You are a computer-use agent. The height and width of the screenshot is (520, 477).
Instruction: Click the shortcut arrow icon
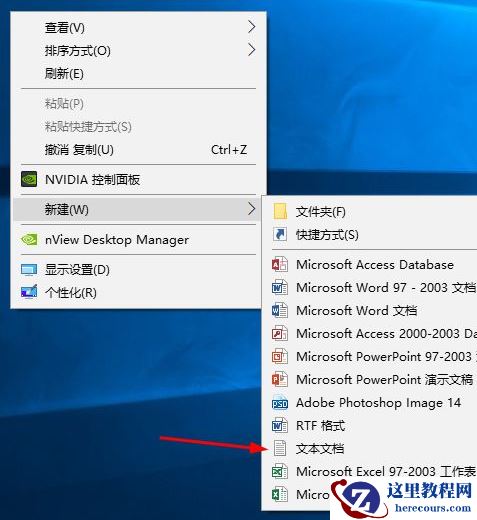(x=280, y=235)
